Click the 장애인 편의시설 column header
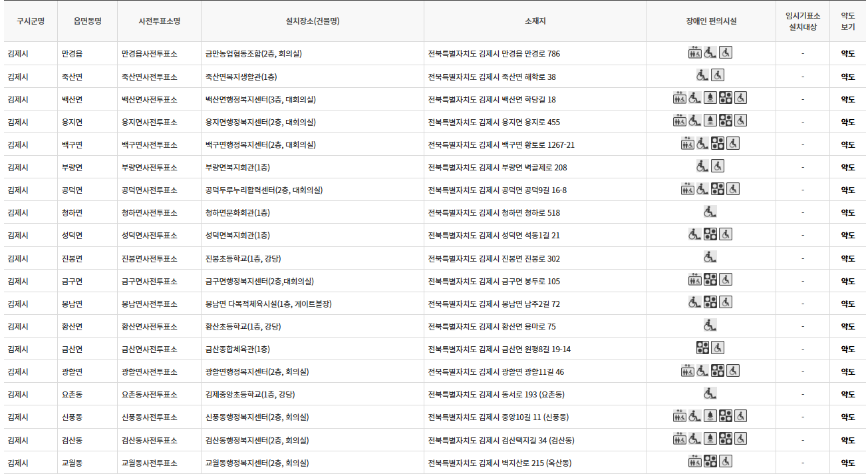This screenshot has width=868, height=474. click(712, 21)
